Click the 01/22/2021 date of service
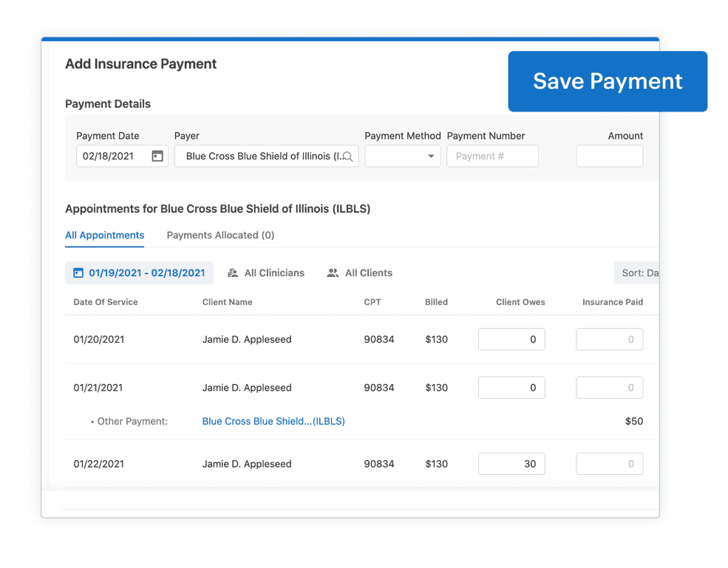Screen dimensions: 728x568 click(x=99, y=464)
